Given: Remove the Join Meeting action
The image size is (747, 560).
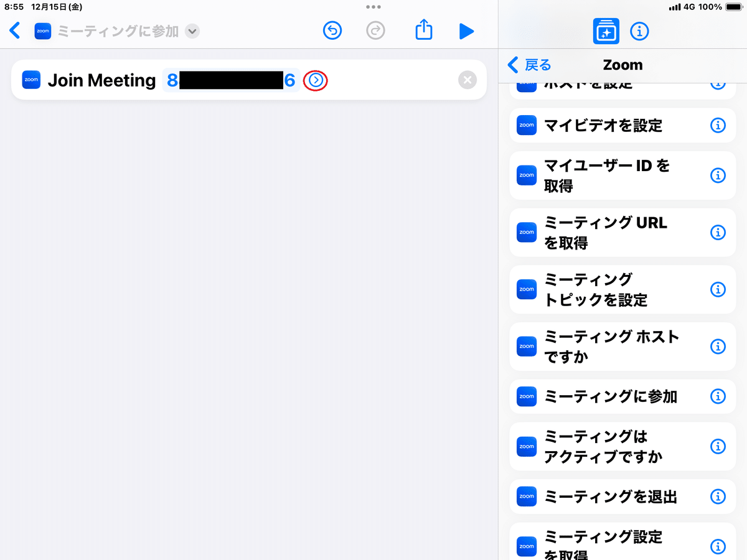Looking at the screenshot, I should coord(467,80).
